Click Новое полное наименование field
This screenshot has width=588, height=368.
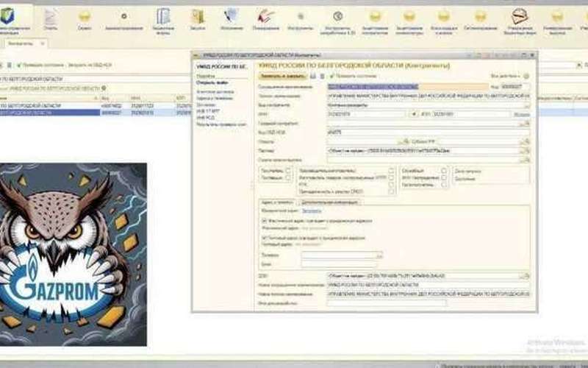(429, 294)
